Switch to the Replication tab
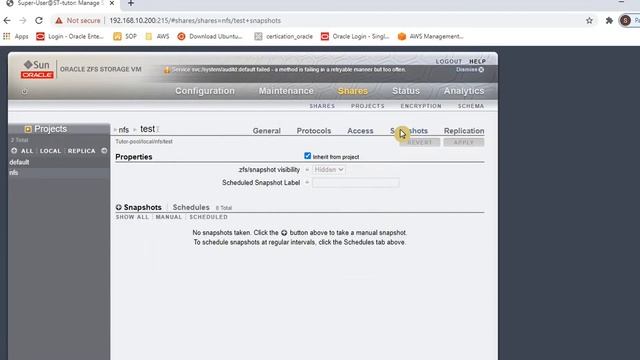Image resolution: width=640 pixels, height=360 pixels. pyautogui.click(x=464, y=131)
